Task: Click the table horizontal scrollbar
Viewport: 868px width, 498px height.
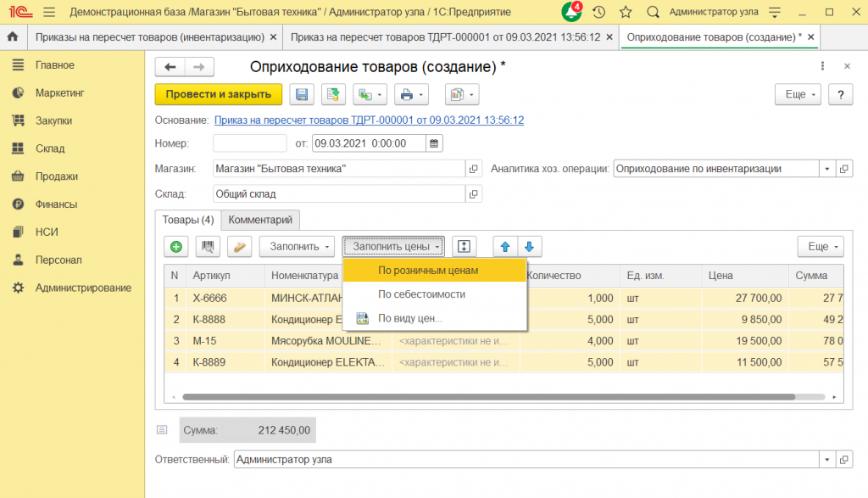Action: [x=488, y=397]
